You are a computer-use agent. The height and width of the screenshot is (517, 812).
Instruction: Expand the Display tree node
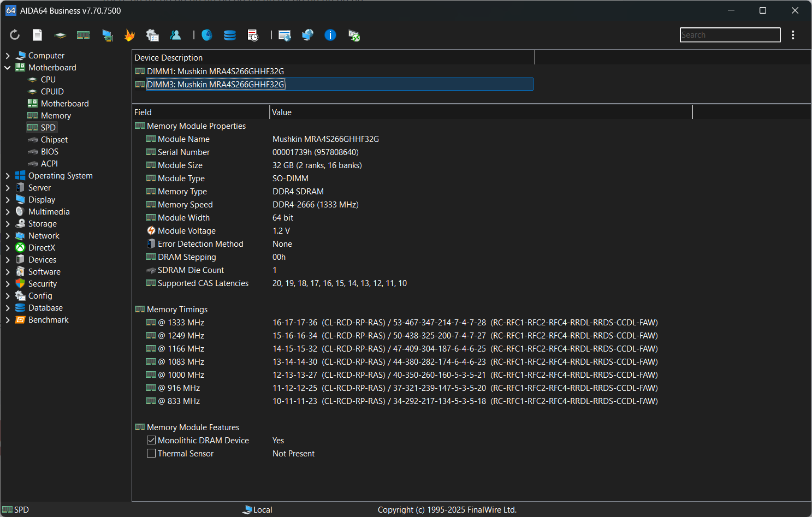pos(8,200)
